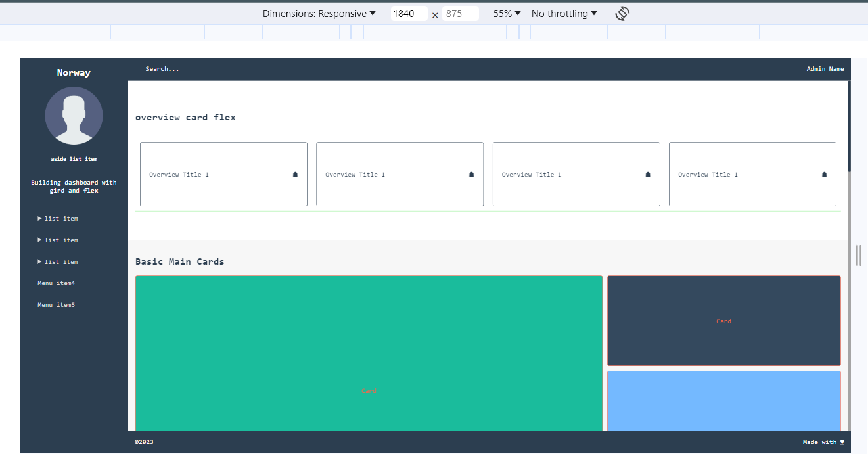Open the 55% zoom level dropdown
868x454 pixels.
507,14
